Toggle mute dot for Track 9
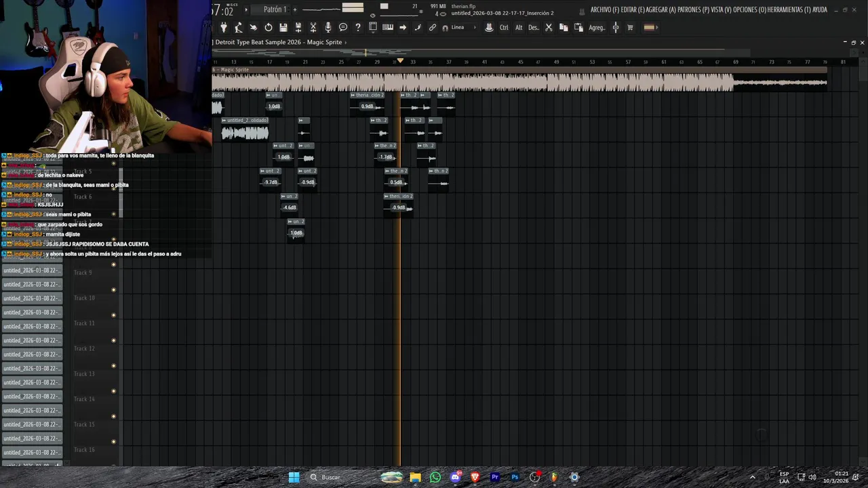The image size is (868, 488). 113,265
